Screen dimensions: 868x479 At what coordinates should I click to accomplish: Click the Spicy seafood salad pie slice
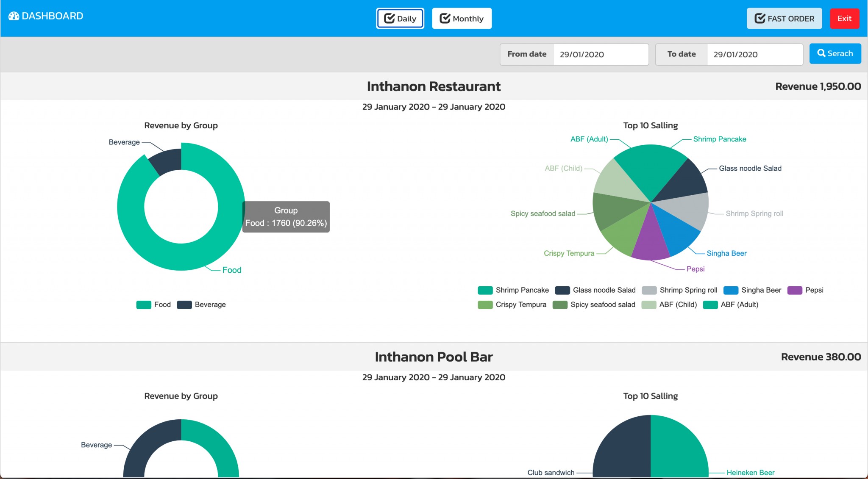pyautogui.click(x=613, y=210)
